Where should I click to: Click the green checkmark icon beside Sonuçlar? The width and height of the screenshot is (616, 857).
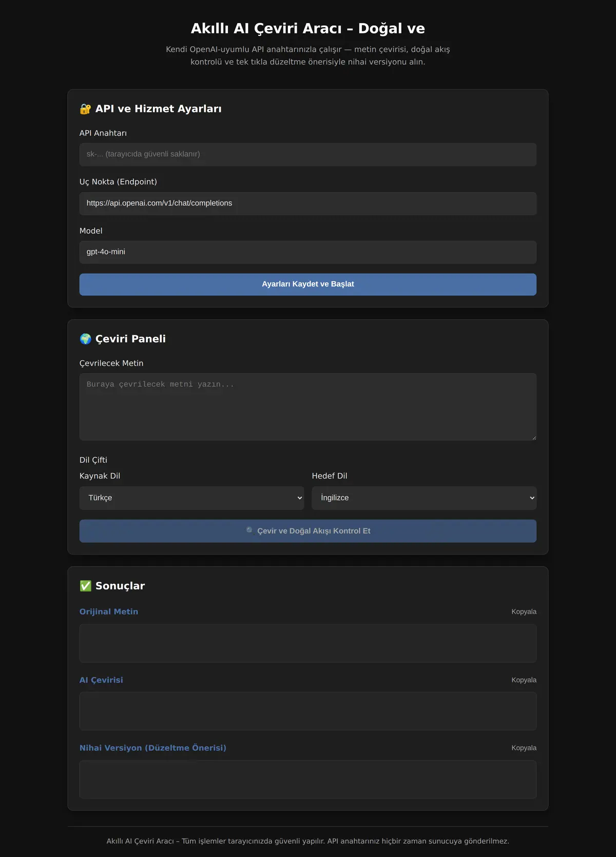(85, 586)
